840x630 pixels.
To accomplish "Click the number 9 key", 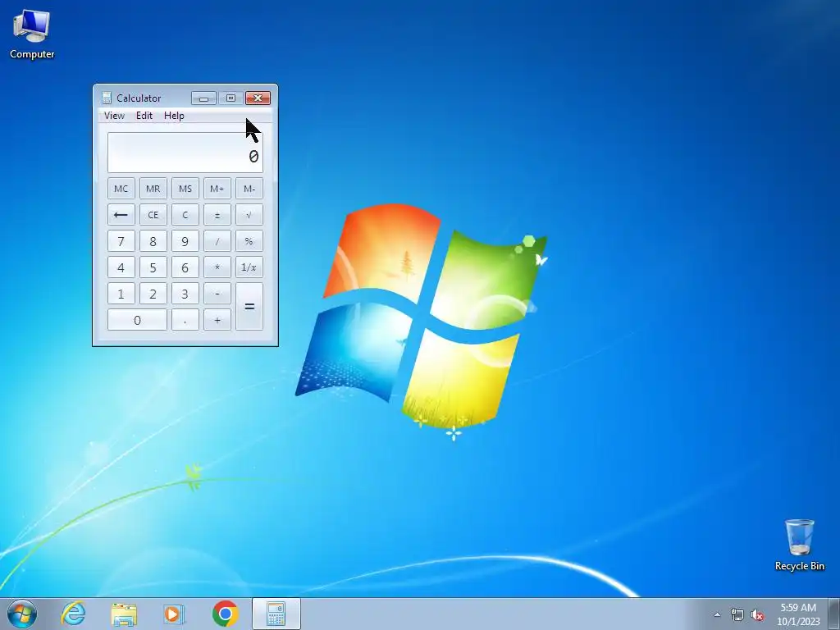I will (185, 241).
